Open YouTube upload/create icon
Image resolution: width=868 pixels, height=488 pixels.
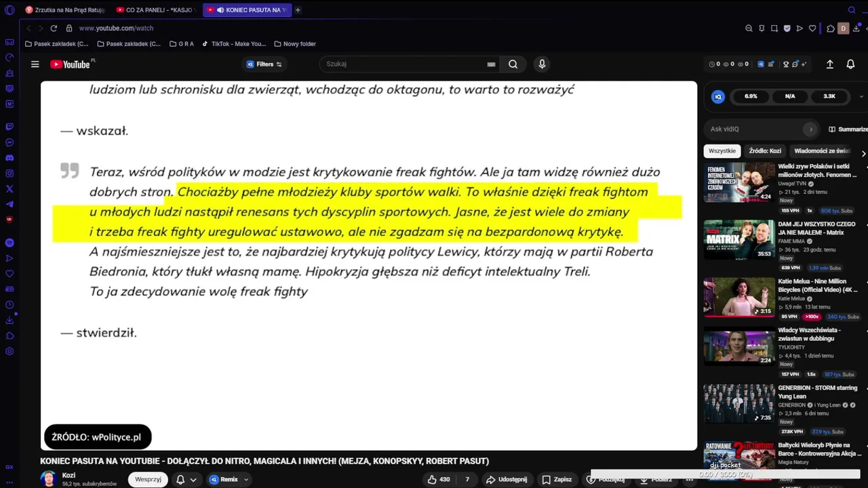[829, 64]
